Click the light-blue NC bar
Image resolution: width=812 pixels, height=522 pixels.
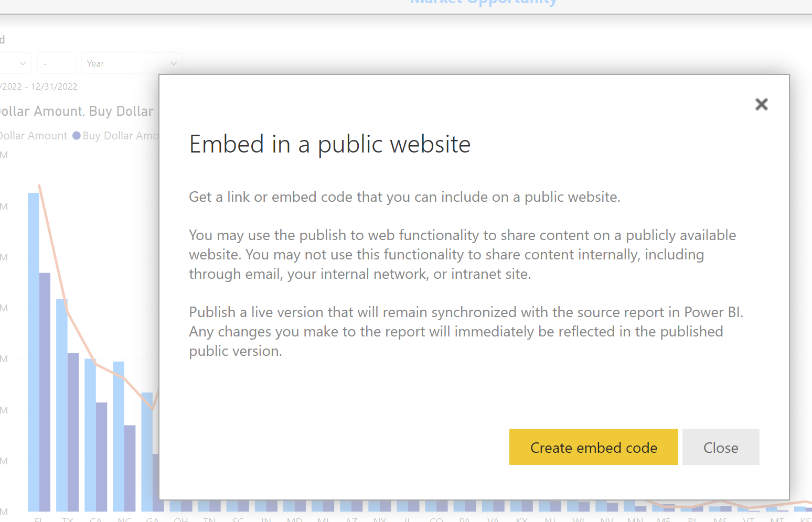click(119, 437)
